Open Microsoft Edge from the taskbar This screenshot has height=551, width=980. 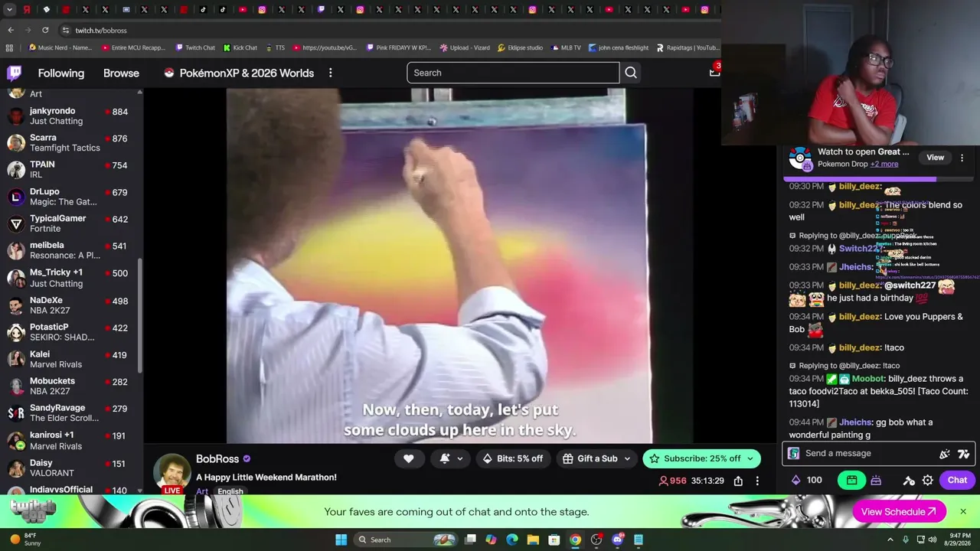[512, 540]
